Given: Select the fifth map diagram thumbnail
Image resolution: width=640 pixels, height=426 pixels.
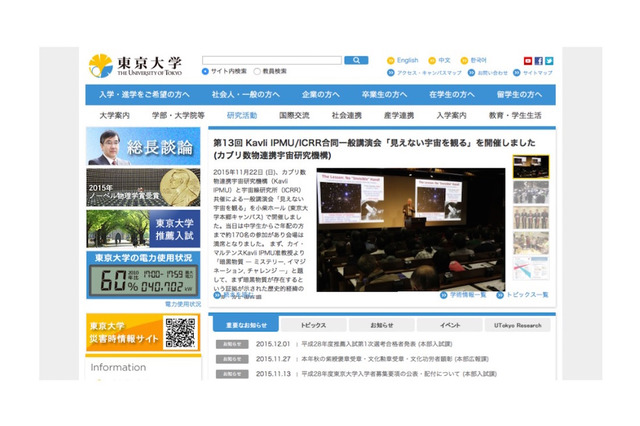Looking at the screenshot, I should click(531, 268).
